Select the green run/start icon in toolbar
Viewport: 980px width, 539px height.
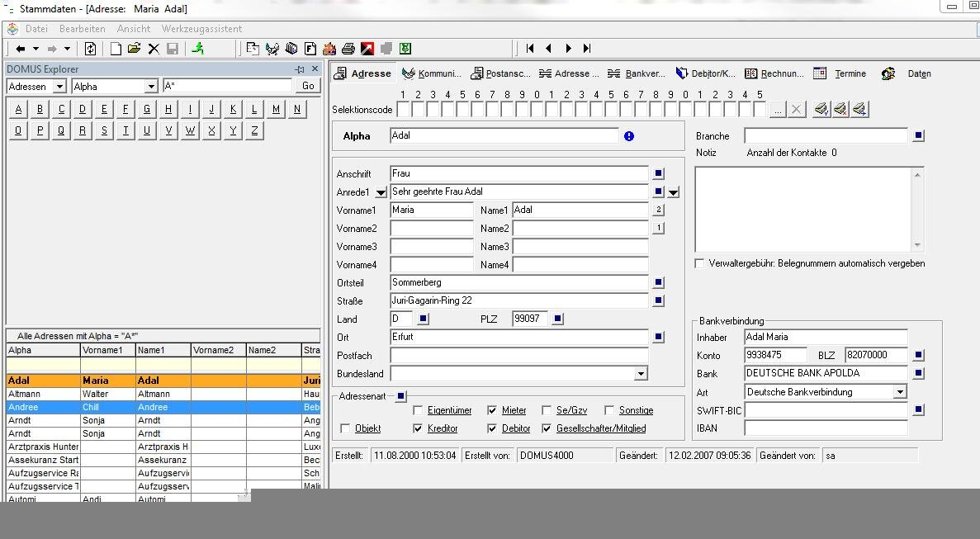pos(200,48)
